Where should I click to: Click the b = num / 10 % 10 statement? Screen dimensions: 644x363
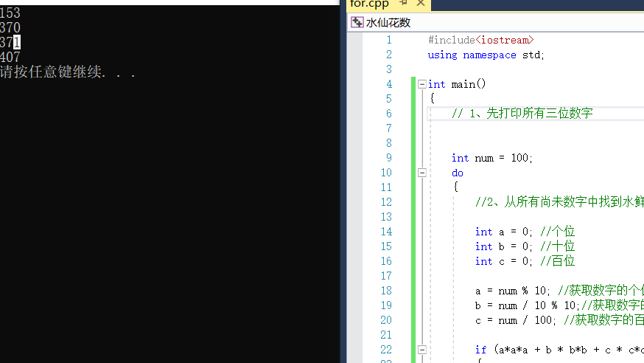(527, 306)
